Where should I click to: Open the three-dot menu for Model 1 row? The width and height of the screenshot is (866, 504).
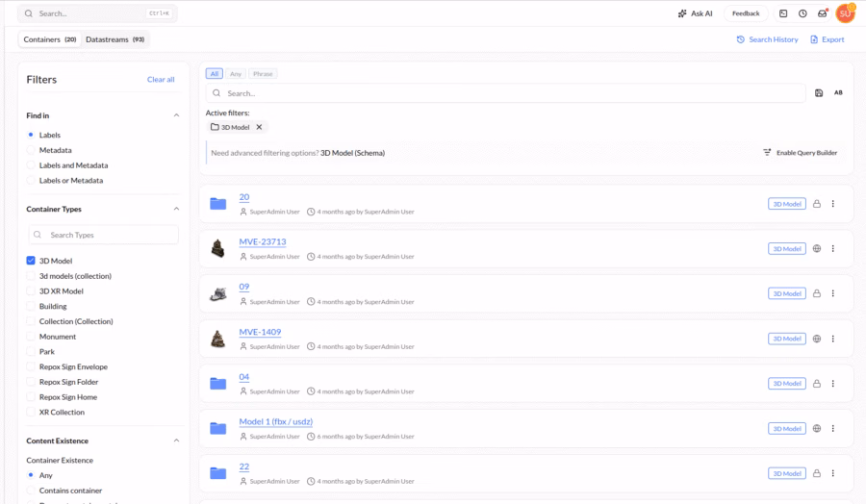(x=833, y=428)
